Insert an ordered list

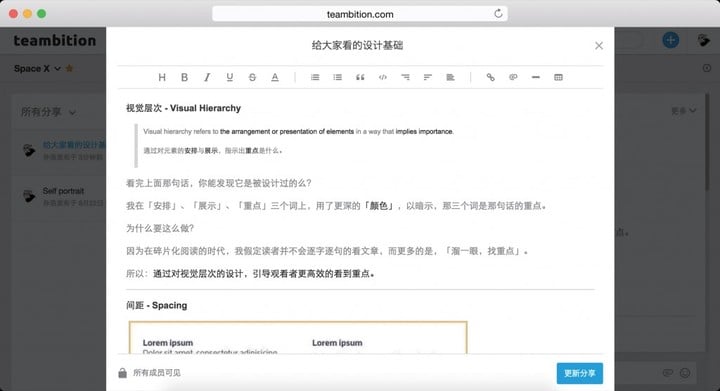click(x=315, y=77)
